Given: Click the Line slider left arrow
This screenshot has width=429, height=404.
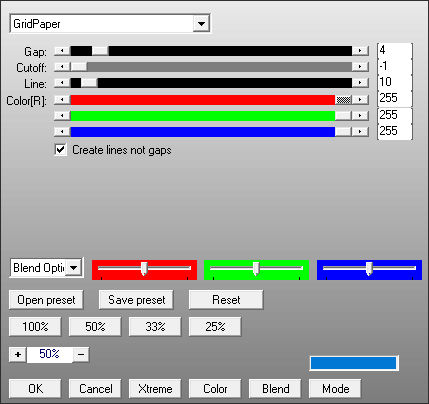Looking at the screenshot, I should [x=62, y=83].
